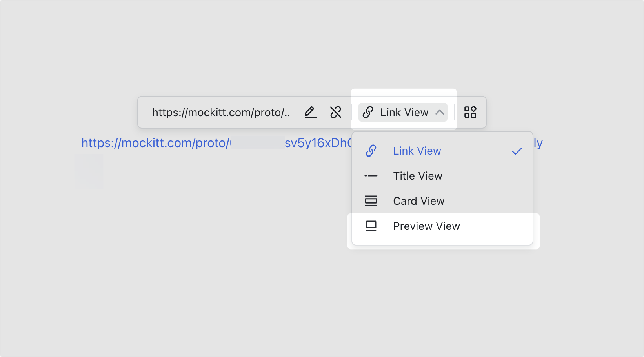Screen dimensions: 644x357
Task: Click the card icon beside Card View
Action: click(x=371, y=200)
